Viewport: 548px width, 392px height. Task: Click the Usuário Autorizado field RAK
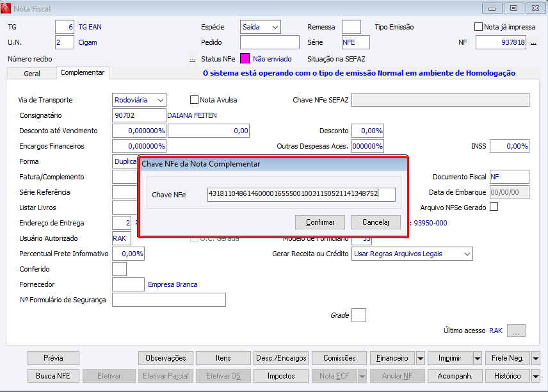122,238
